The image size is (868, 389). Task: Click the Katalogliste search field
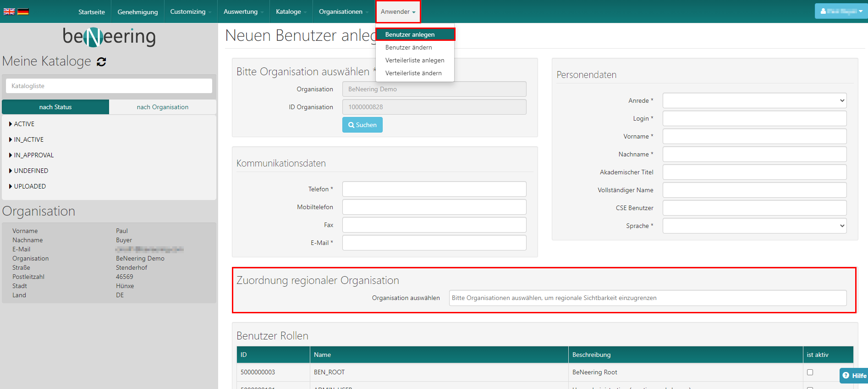(109, 86)
